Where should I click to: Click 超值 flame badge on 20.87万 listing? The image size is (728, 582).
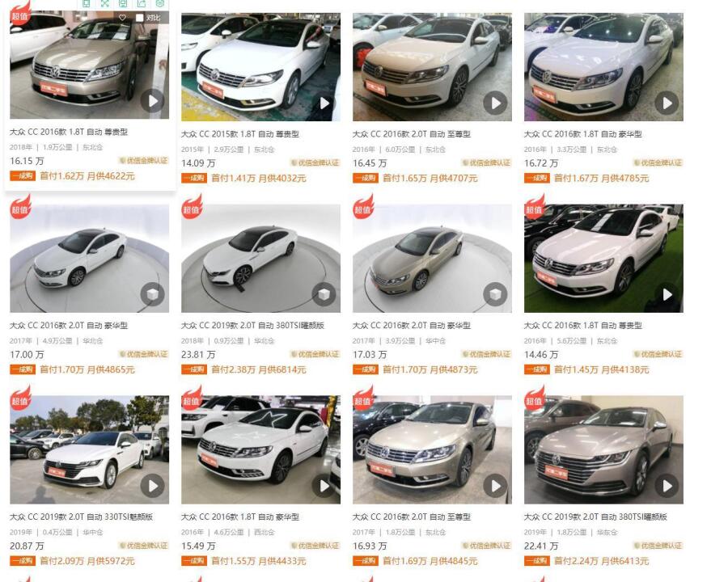20,398
